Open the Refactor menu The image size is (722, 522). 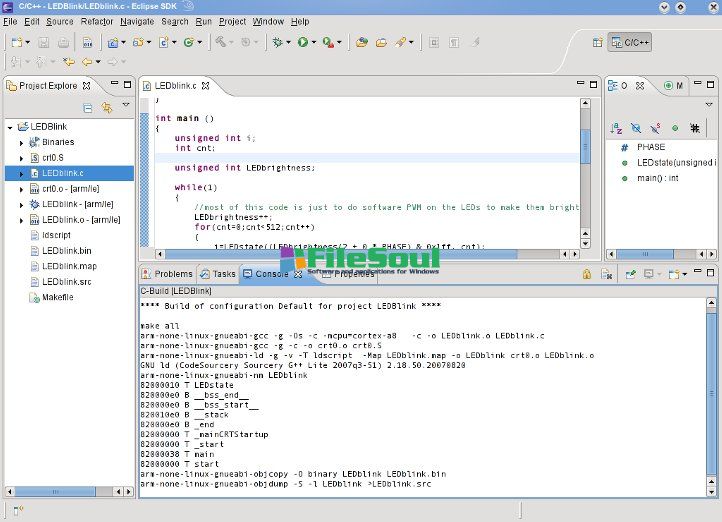pyautogui.click(x=97, y=21)
